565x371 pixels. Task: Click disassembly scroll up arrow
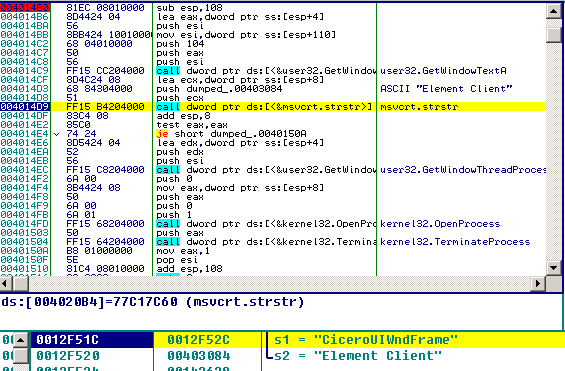[553, 11]
